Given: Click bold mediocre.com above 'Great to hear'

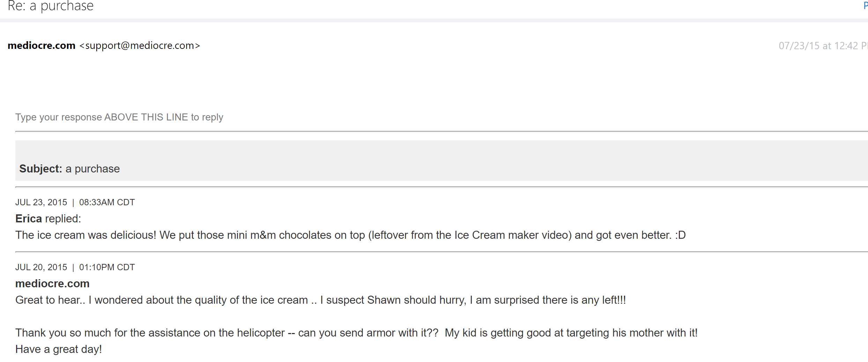Looking at the screenshot, I should coord(52,283).
